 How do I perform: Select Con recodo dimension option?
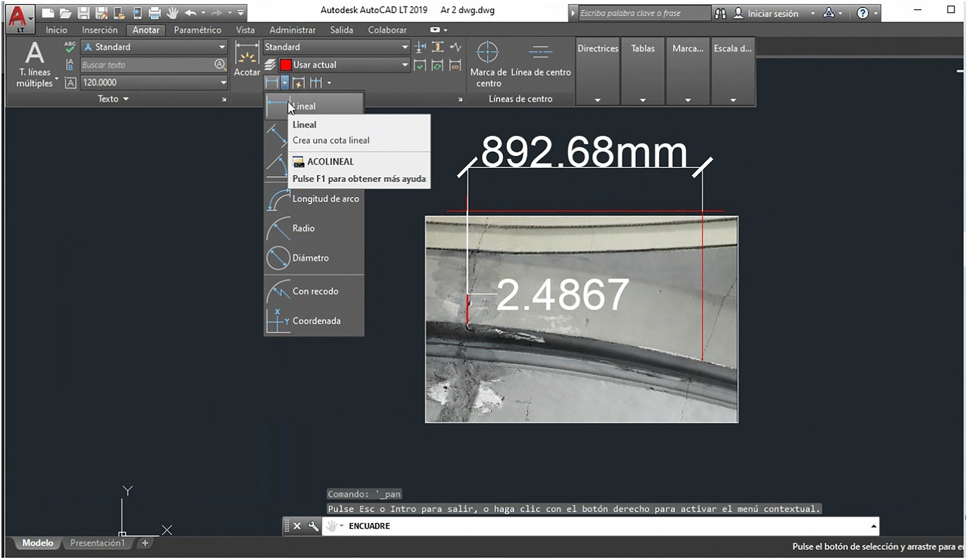tap(314, 291)
